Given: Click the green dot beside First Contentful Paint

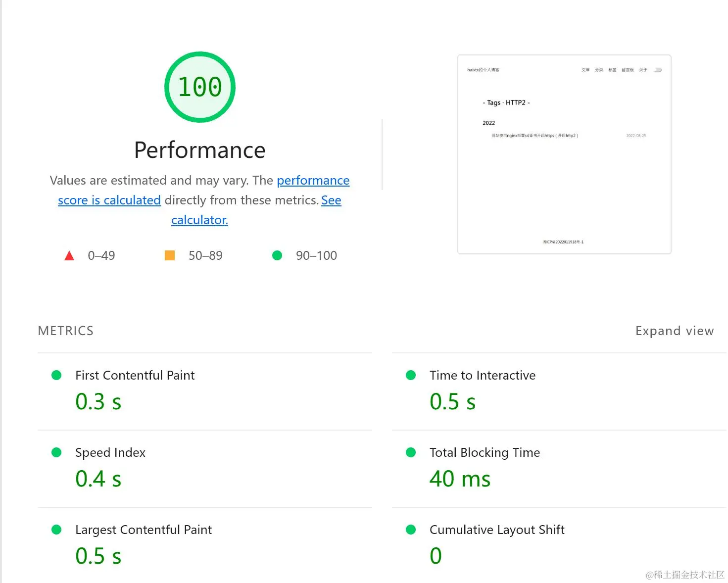Looking at the screenshot, I should point(56,375).
